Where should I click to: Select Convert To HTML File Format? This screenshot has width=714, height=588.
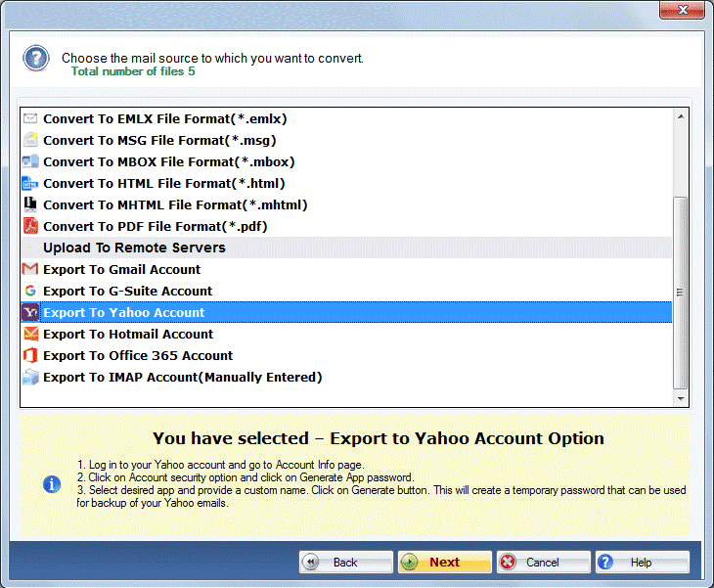(x=346, y=183)
